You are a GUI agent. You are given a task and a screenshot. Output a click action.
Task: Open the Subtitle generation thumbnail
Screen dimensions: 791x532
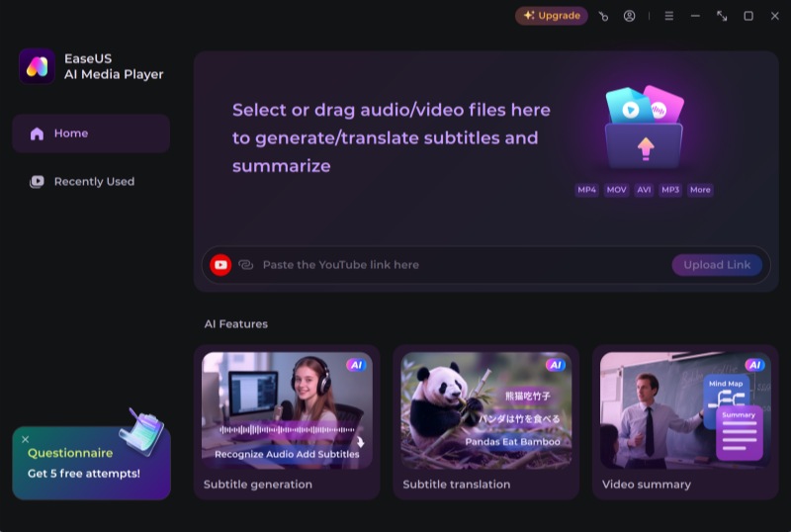click(x=287, y=410)
